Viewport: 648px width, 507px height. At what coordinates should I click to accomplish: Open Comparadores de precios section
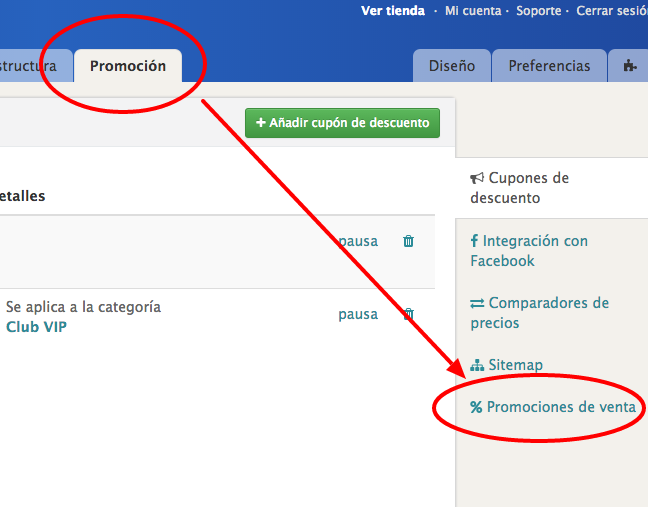[x=539, y=313]
